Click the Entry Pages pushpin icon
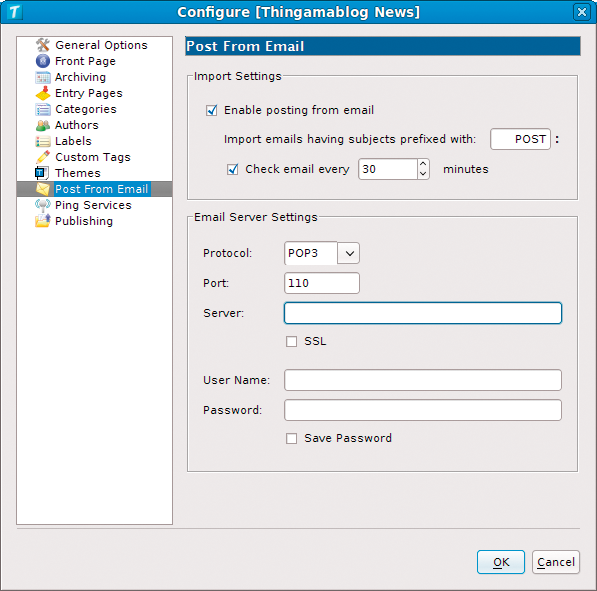Screen dimensions: 597x591 coord(43,93)
